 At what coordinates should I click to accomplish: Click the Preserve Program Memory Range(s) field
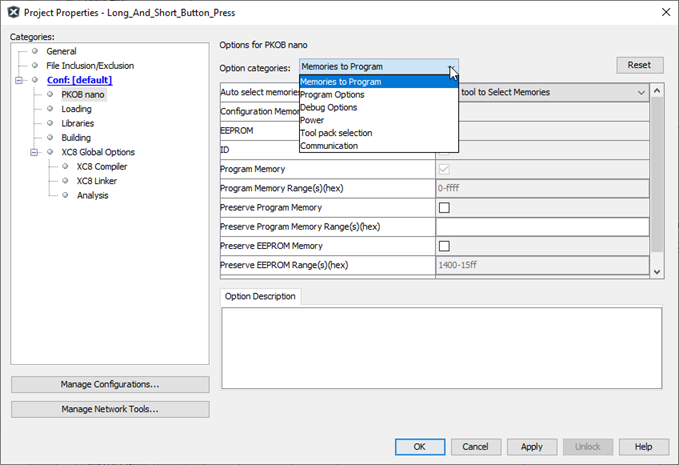tap(542, 227)
